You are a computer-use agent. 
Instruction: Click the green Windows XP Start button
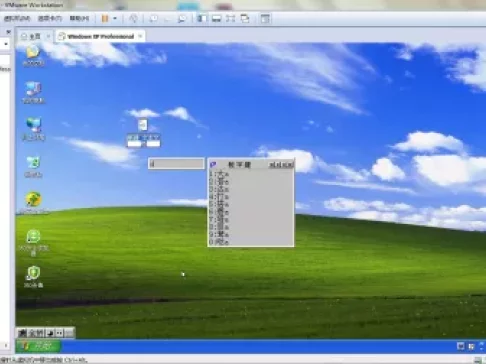coord(38,346)
